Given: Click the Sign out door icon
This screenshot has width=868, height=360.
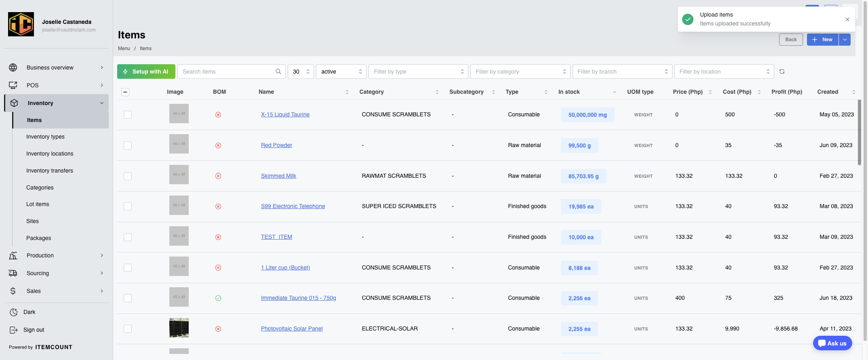Looking at the screenshot, I should tap(14, 330).
